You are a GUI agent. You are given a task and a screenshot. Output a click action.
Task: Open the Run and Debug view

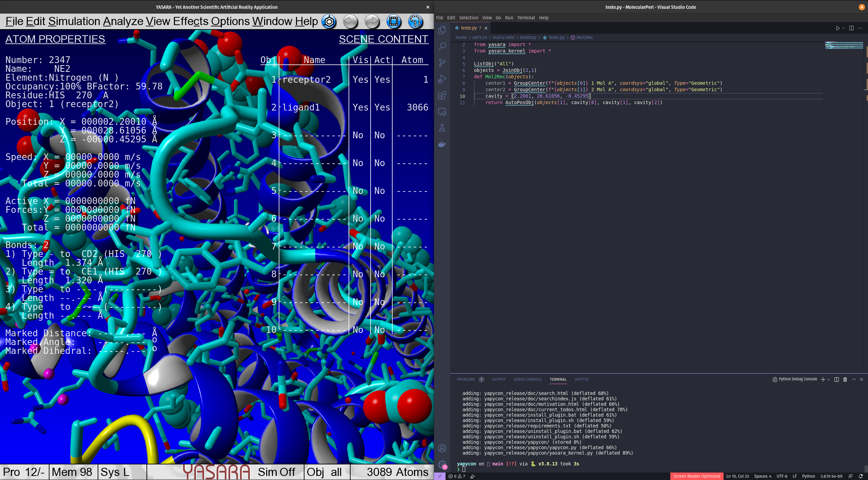442,79
